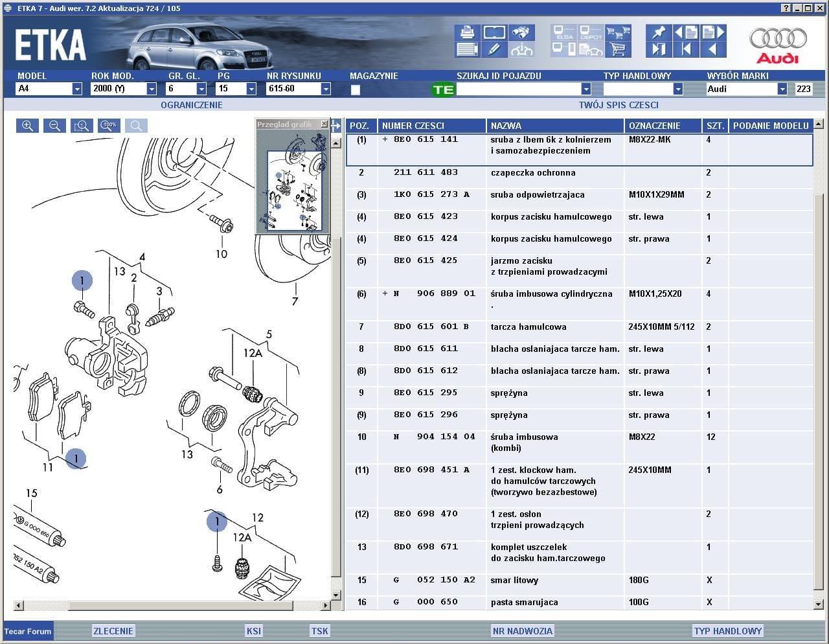Click the highlighted 1 callout near label 11
This screenshot has width=829, height=644.
pos(76,459)
